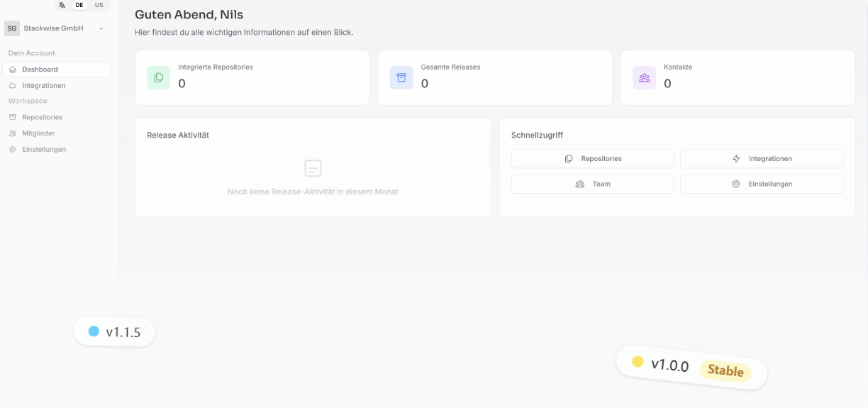
Task: Open Einstellungen in the sidebar
Action: [57, 149]
